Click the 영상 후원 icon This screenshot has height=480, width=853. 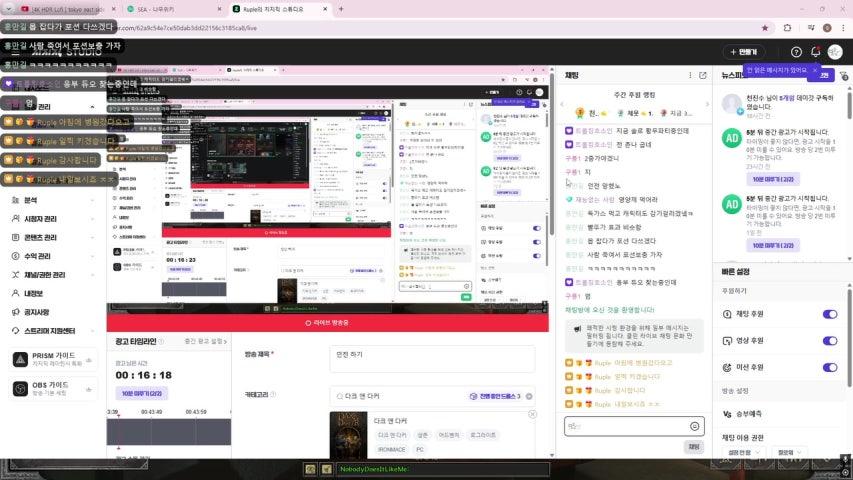coord(727,341)
